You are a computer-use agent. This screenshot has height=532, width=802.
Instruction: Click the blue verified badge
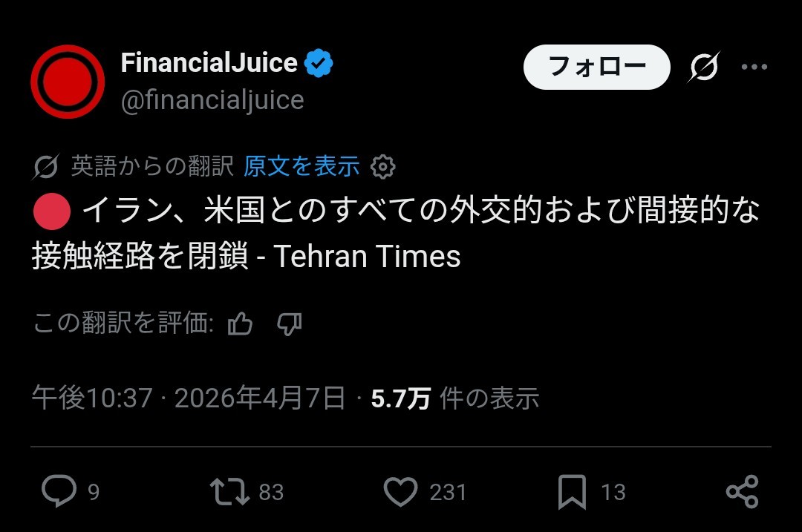319,64
